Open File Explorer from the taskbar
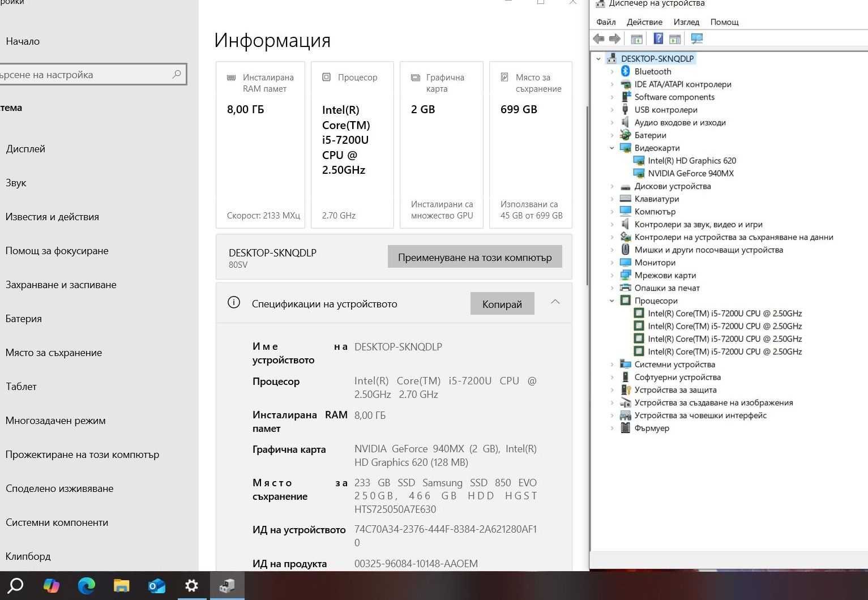868x600 pixels. pyautogui.click(x=122, y=585)
